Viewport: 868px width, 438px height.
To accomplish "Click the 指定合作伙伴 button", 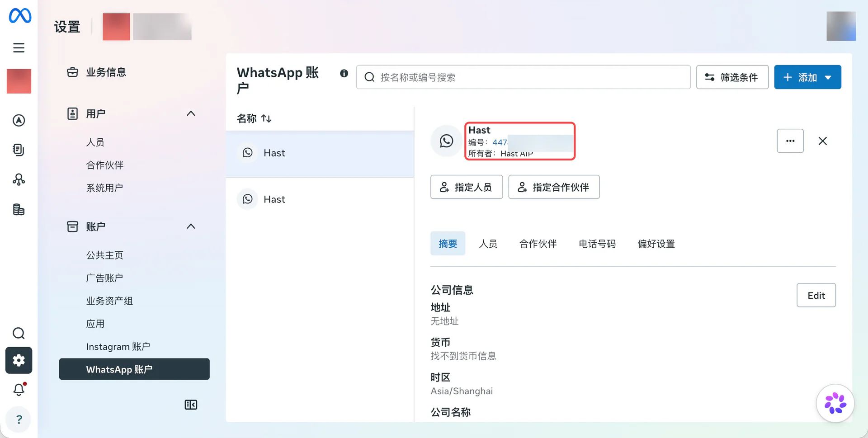I will (x=554, y=187).
